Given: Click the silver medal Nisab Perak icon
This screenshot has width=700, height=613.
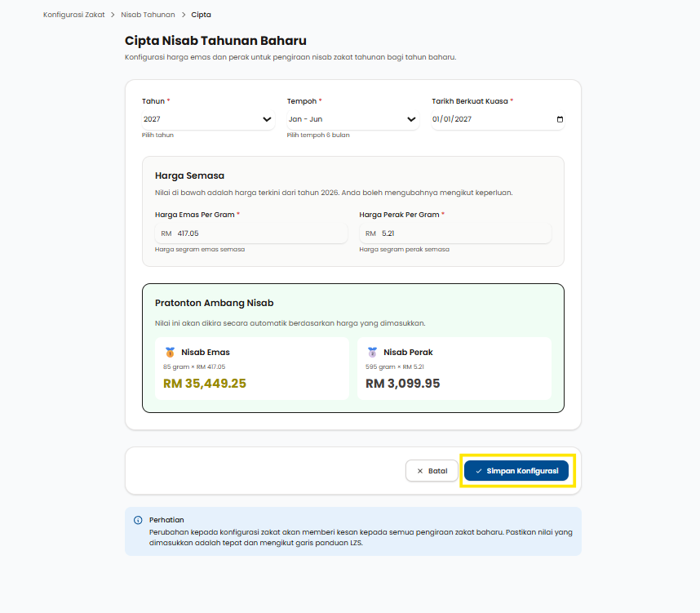Looking at the screenshot, I should [372, 353].
